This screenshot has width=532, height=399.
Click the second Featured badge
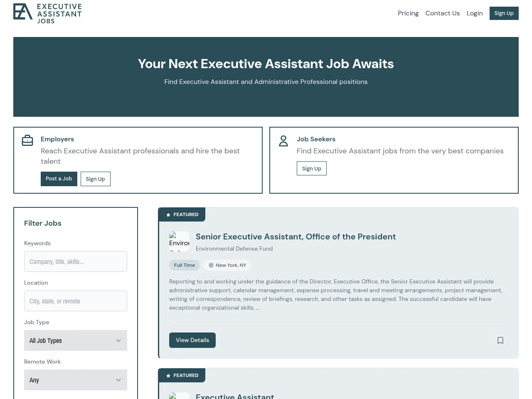182,375
